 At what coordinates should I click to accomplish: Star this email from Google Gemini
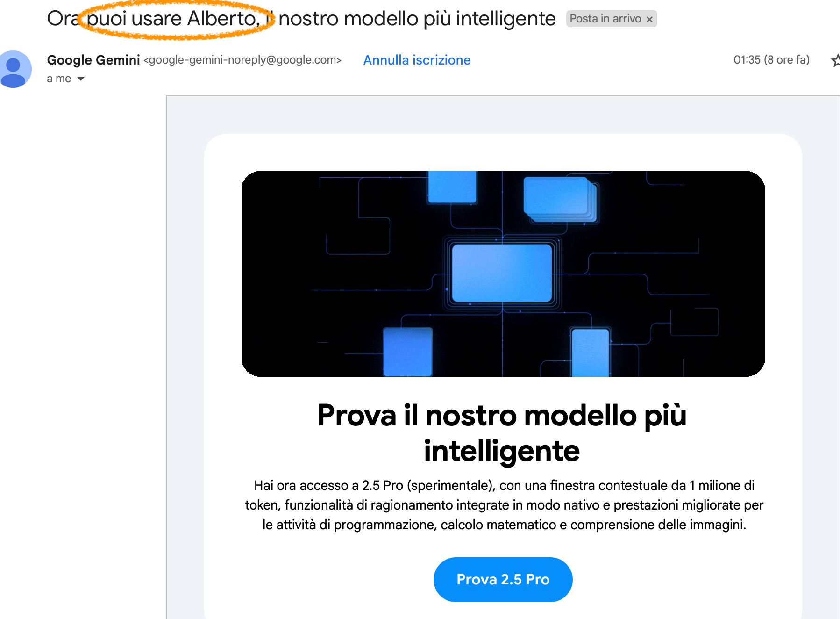pos(835,60)
